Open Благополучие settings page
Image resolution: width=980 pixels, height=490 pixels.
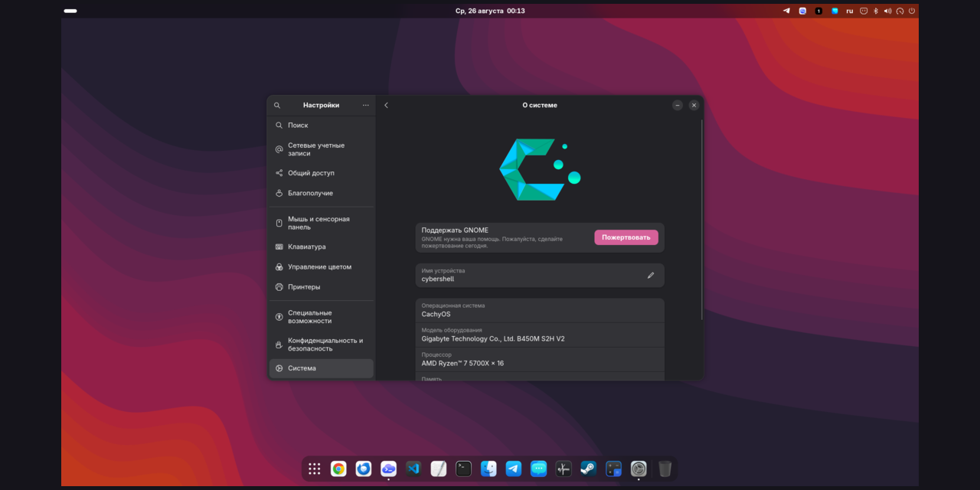[322, 193]
